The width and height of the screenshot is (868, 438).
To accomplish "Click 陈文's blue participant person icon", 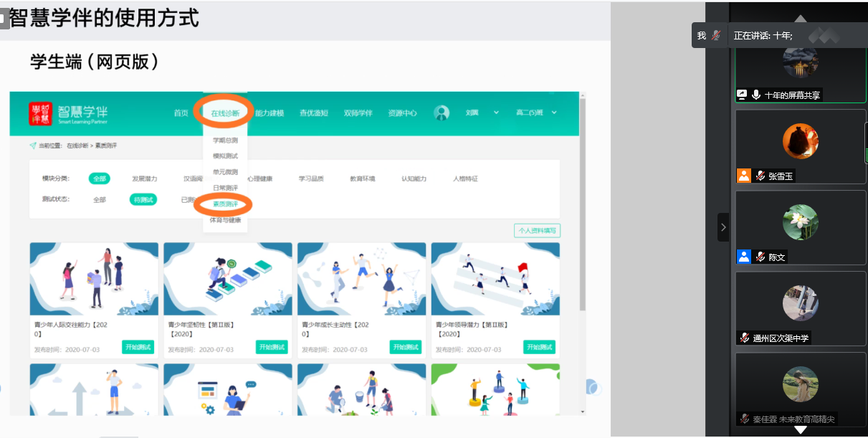I will point(743,257).
